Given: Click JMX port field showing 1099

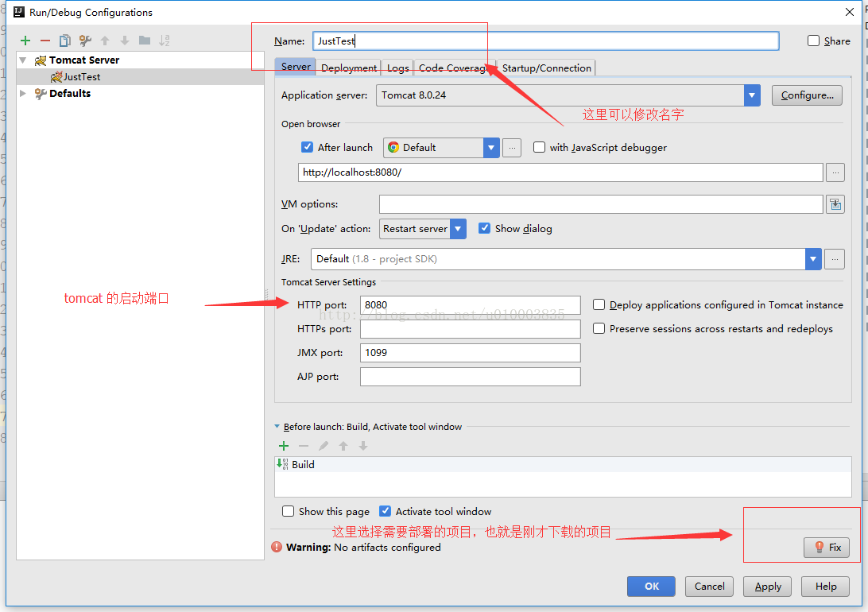Looking at the screenshot, I should [x=470, y=352].
